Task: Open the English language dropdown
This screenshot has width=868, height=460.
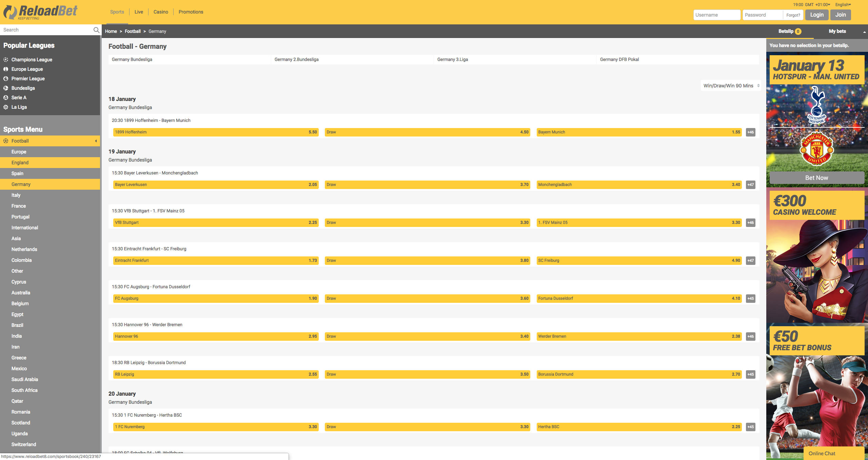Action: coord(843,5)
